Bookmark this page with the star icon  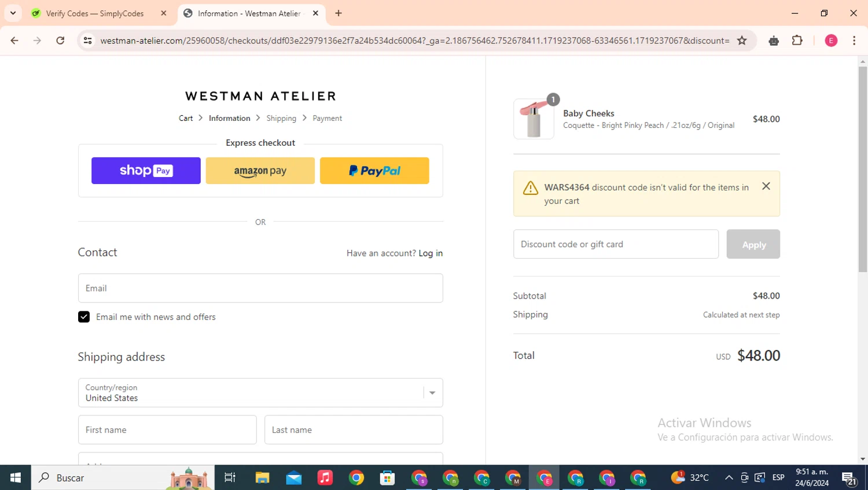742,40
